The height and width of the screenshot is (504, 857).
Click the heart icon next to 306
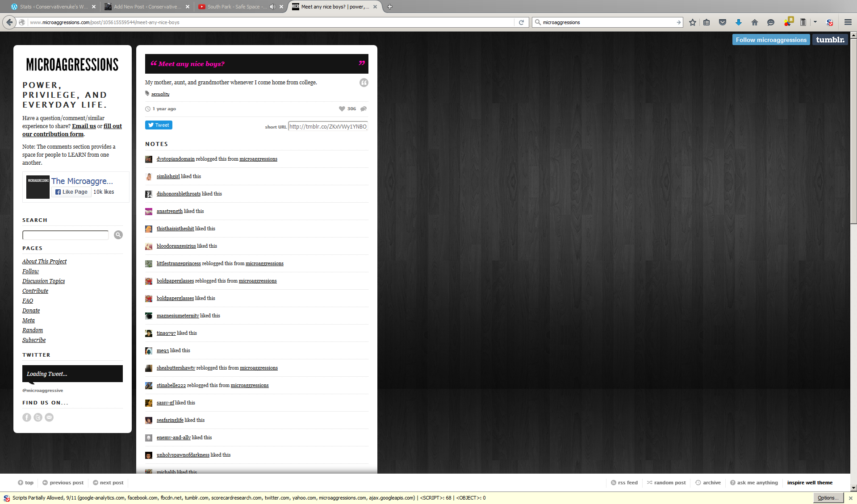tap(342, 109)
